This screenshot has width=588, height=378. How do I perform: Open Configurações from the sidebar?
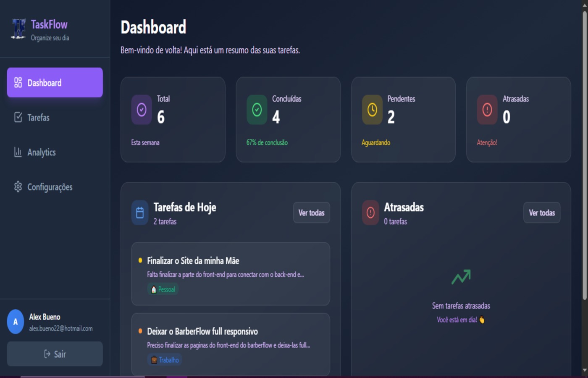click(x=50, y=187)
